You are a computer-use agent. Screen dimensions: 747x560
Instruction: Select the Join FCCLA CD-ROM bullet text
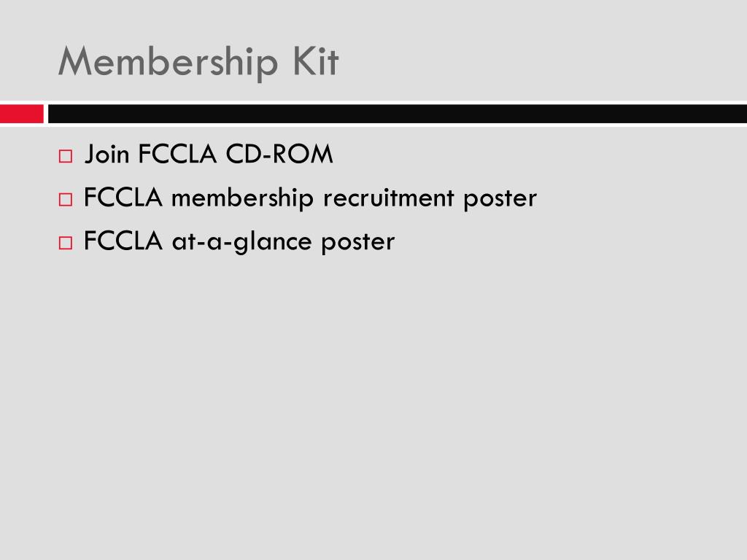pyautogui.click(x=209, y=155)
